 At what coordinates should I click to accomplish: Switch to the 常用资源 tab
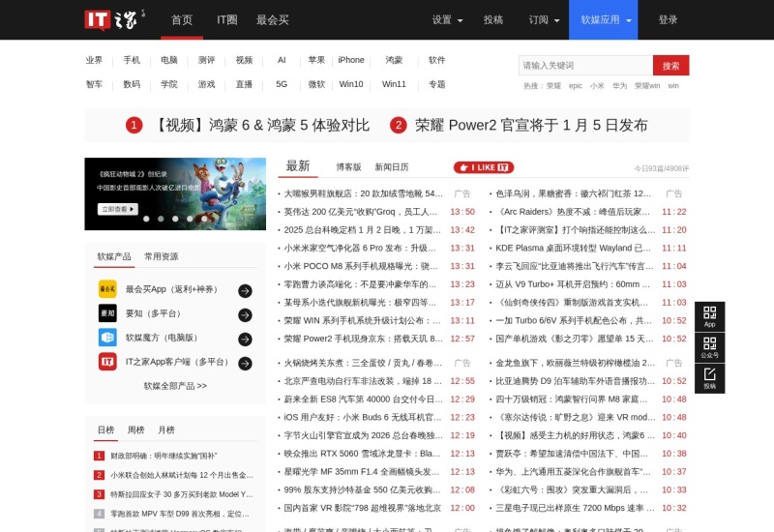(162, 256)
